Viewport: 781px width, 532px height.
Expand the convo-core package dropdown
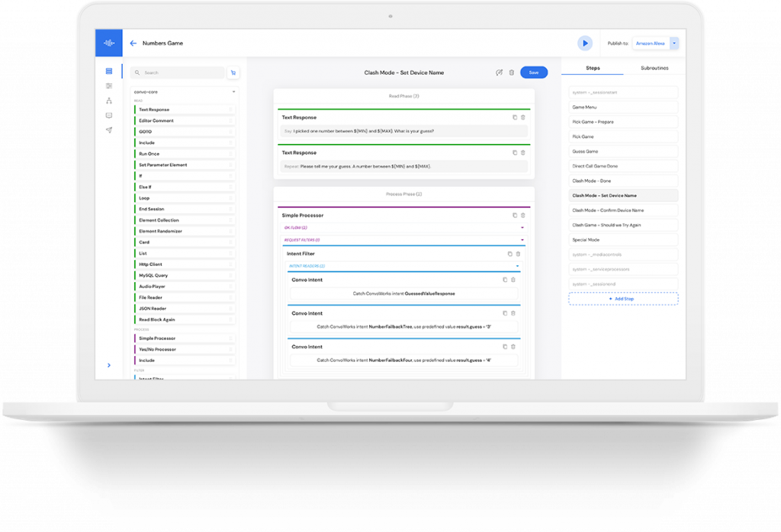[x=234, y=92]
